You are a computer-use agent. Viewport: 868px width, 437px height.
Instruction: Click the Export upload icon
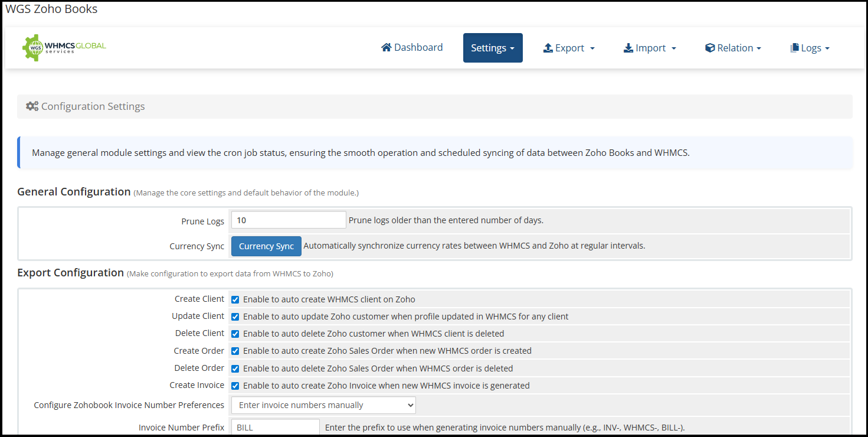point(548,48)
